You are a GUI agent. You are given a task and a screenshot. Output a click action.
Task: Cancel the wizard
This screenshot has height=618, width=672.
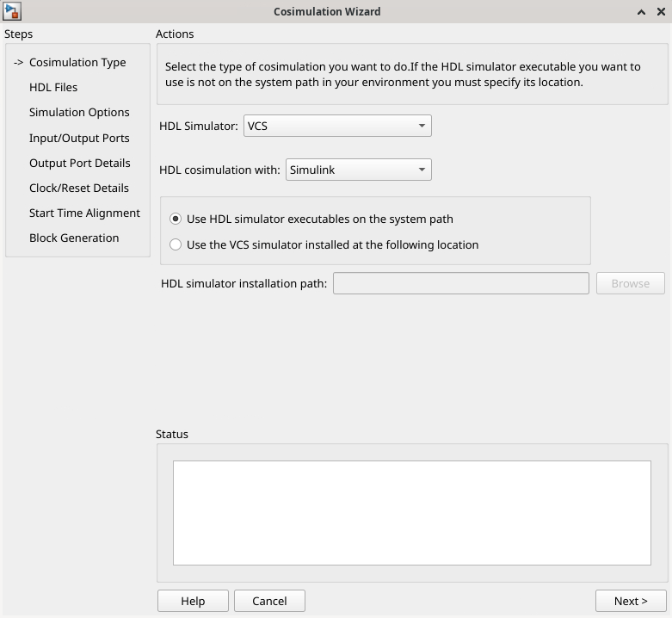click(x=269, y=601)
